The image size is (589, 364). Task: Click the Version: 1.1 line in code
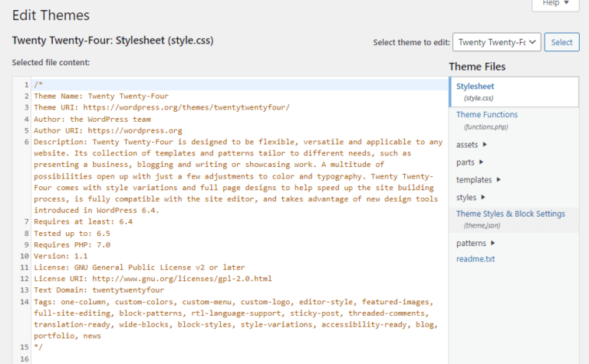coord(61,256)
